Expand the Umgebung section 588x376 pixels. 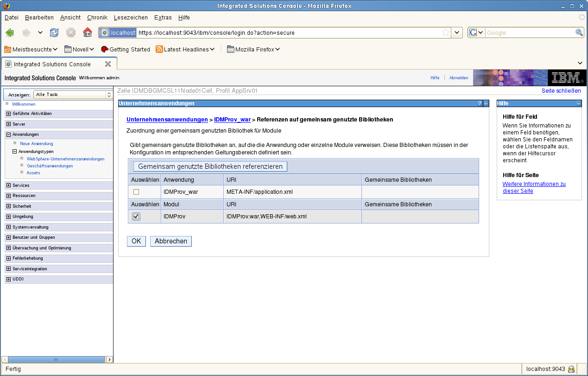[x=8, y=217]
